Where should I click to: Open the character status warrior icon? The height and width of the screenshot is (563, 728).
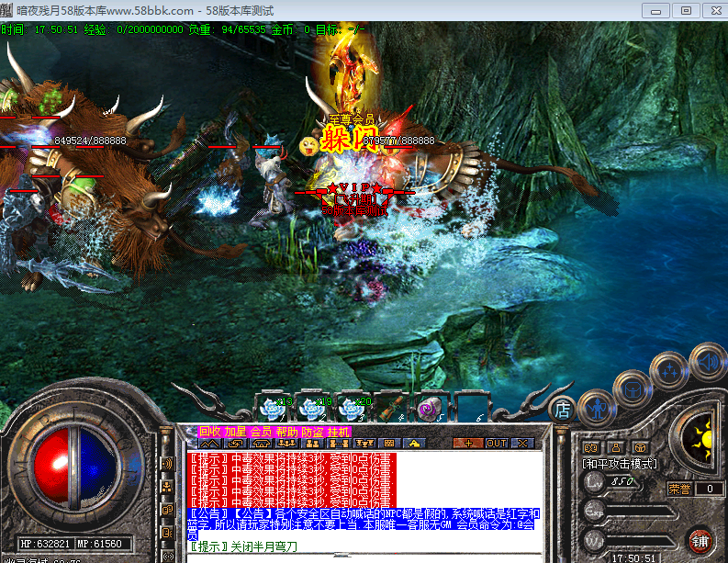click(597, 408)
